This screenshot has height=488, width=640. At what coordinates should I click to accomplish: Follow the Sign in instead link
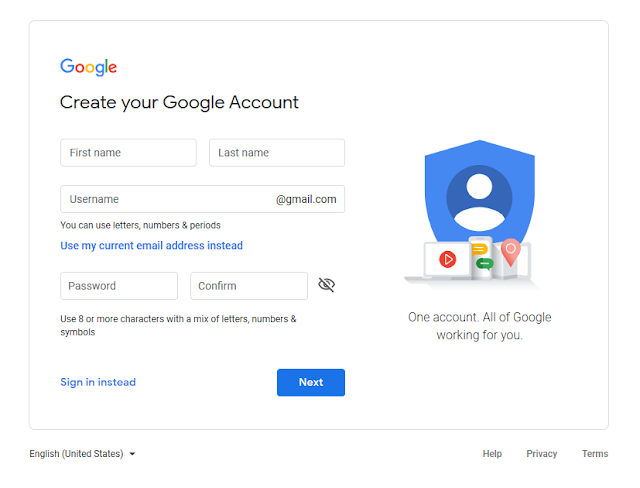coord(98,382)
